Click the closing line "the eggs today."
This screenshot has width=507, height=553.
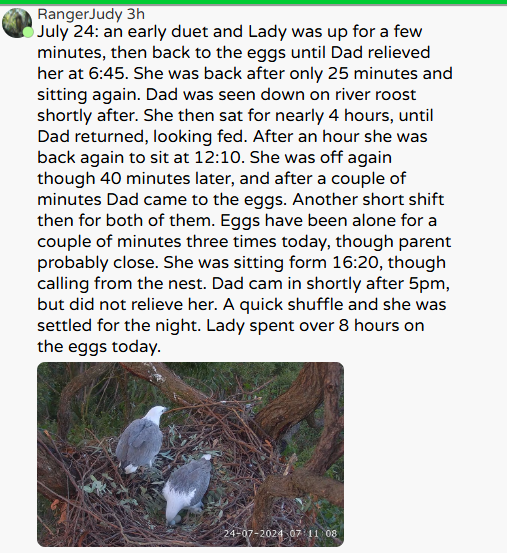pos(99,346)
